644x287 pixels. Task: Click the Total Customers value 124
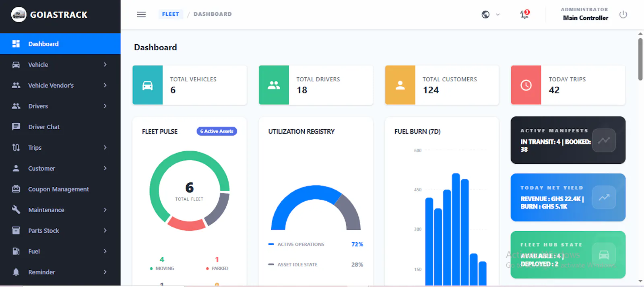431,90
